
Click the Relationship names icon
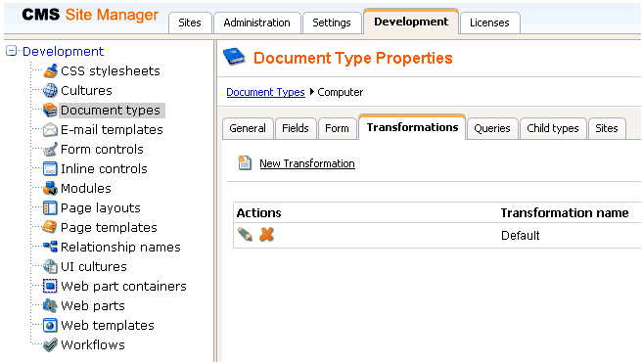pyautogui.click(x=50, y=247)
